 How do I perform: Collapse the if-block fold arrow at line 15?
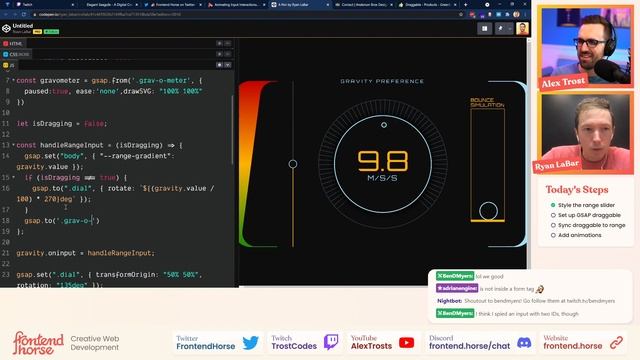[13, 177]
